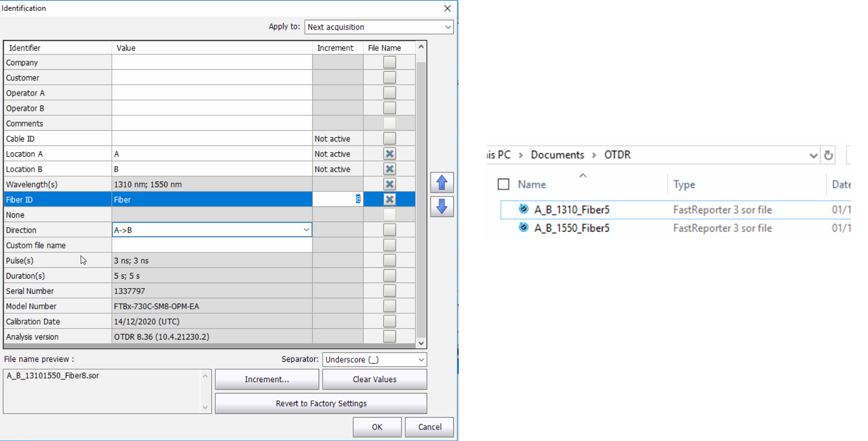Select the Wavelength(s) identifier row
This screenshot has width=868, height=441.
(57, 184)
